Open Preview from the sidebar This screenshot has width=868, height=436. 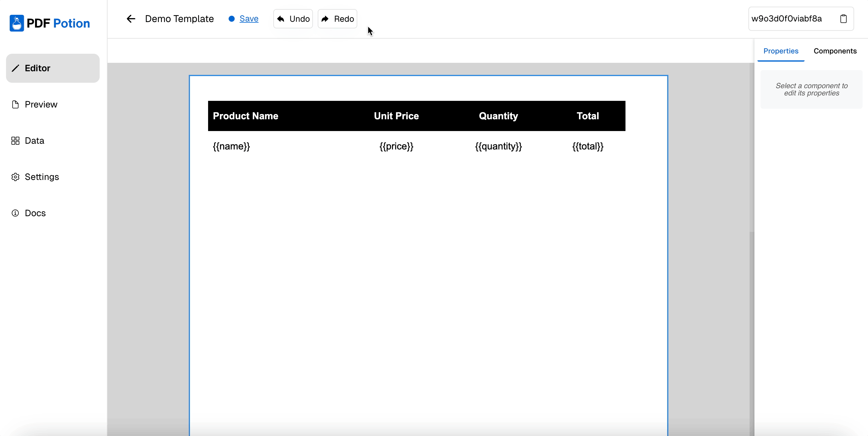point(41,104)
